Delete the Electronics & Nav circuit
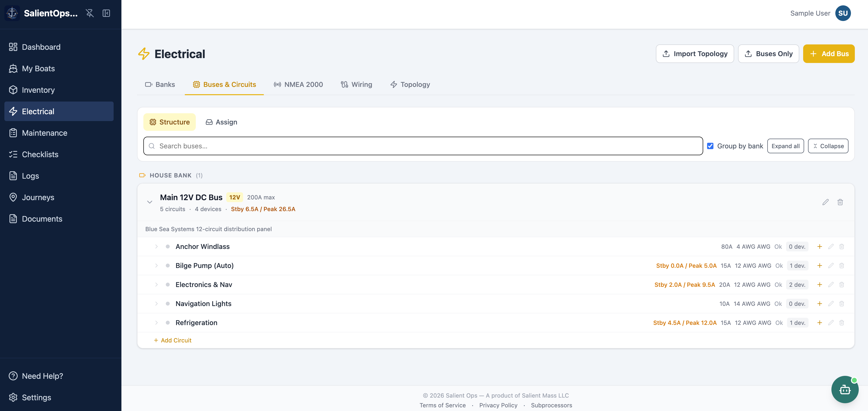The image size is (868, 411). point(842,285)
